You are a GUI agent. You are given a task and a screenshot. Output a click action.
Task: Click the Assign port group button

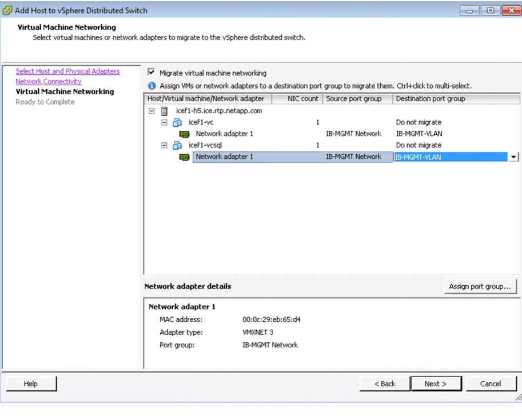pyautogui.click(x=480, y=286)
